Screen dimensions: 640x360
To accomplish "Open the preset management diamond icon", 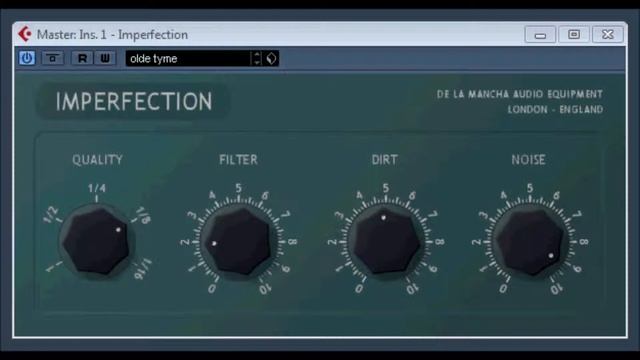I will [271, 58].
